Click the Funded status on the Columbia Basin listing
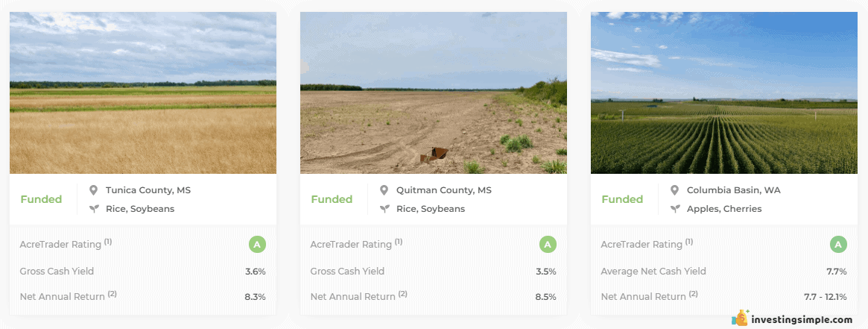This screenshot has width=868, height=329. tap(622, 199)
